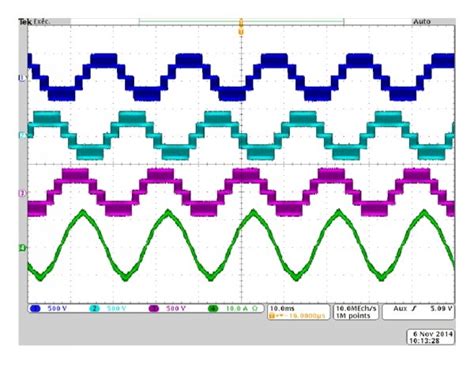Click the 10.0MEch/s sample rate readout
Screen dimensions: 474x365
356,308
